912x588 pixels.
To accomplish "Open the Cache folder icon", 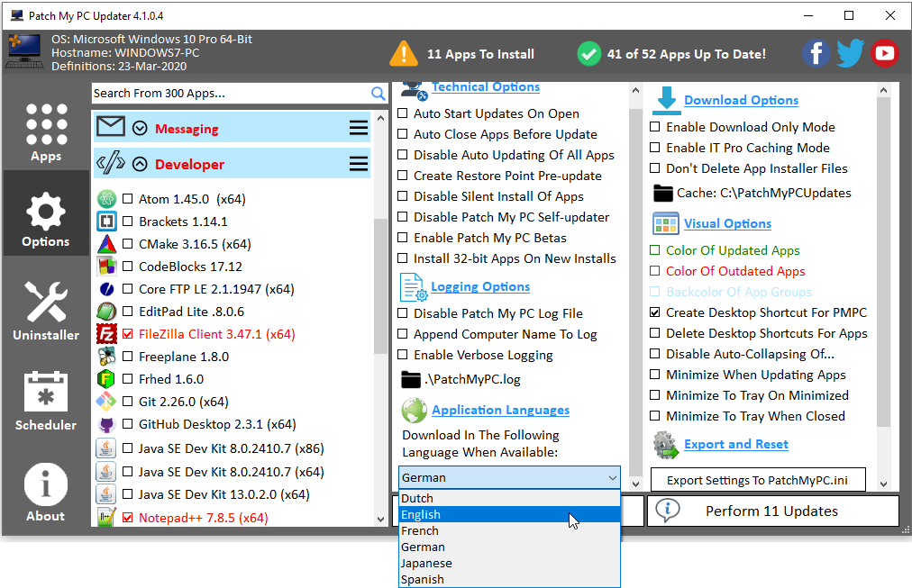I will click(x=663, y=193).
